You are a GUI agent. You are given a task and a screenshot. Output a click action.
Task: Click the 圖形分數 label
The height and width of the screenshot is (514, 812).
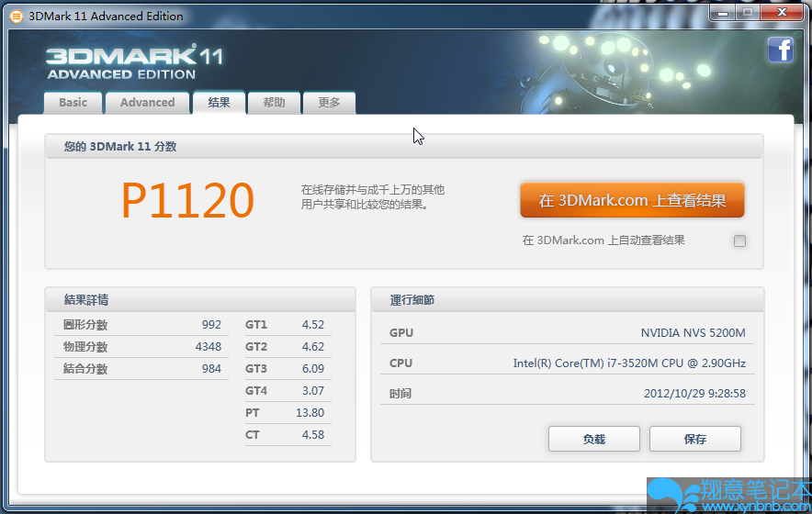(85, 325)
